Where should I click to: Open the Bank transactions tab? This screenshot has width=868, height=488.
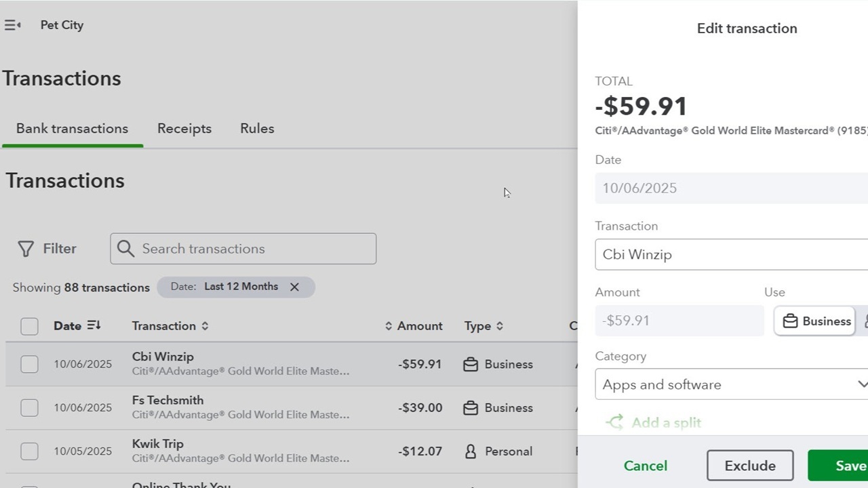point(72,129)
